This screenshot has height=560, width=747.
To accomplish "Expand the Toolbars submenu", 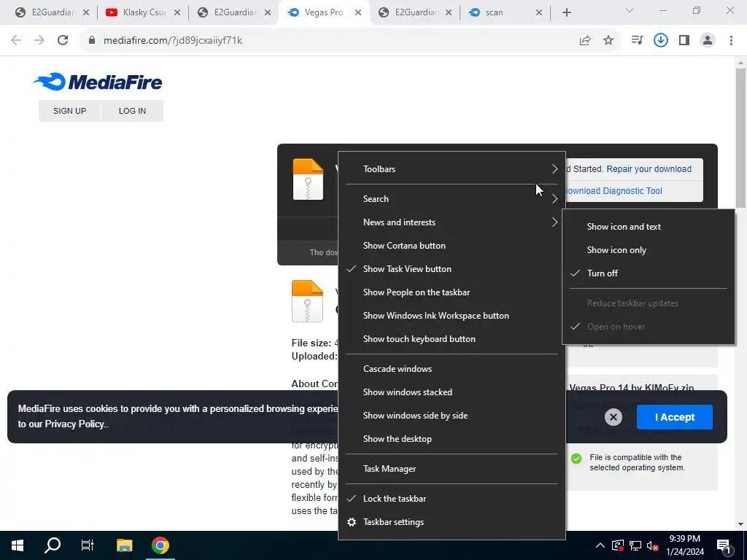I will [452, 169].
